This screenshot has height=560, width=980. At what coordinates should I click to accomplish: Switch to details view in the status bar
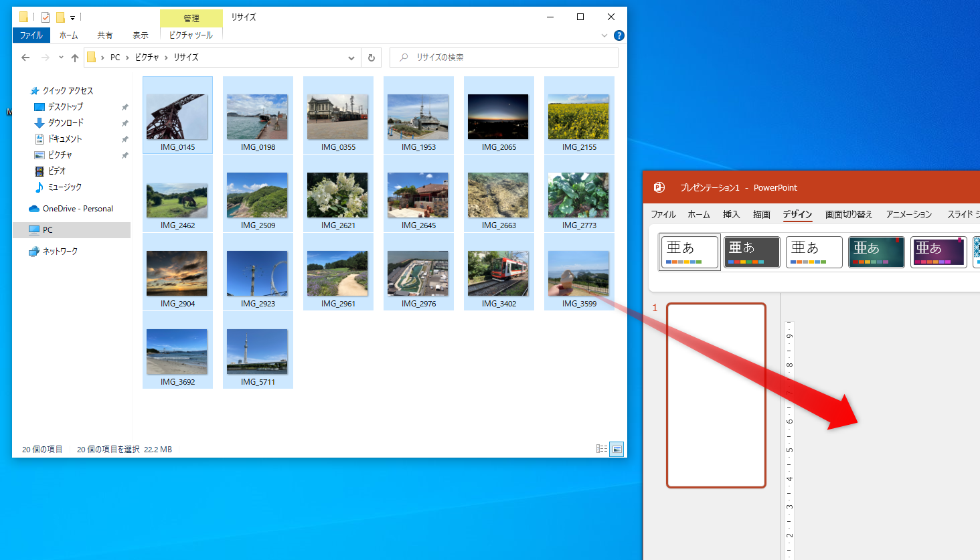tap(601, 449)
